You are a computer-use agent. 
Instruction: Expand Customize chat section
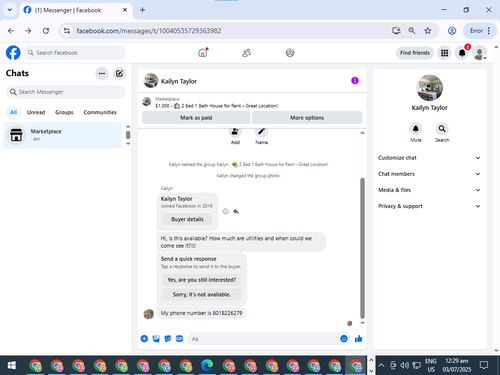coord(429,158)
